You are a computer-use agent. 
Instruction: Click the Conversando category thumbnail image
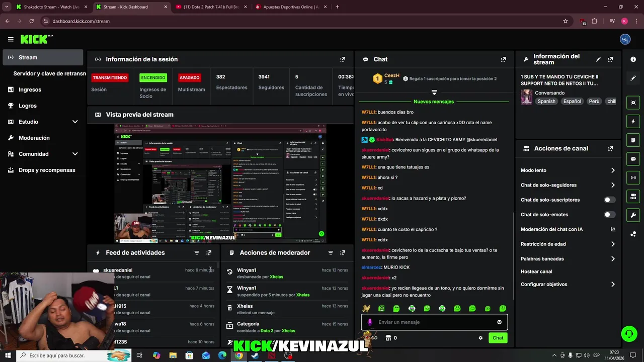pyautogui.click(x=526, y=97)
